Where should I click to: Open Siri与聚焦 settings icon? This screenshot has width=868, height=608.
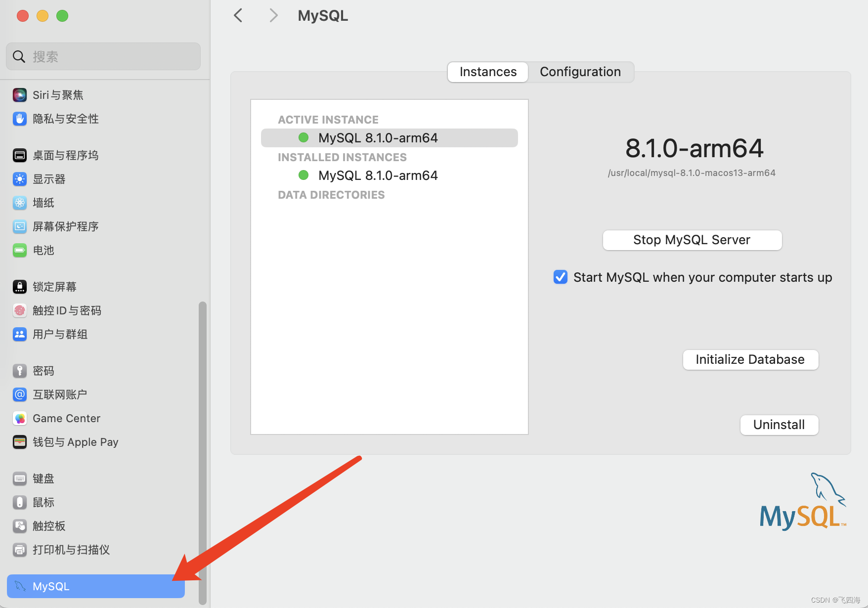pyautogui.click(x=20, y=95)
